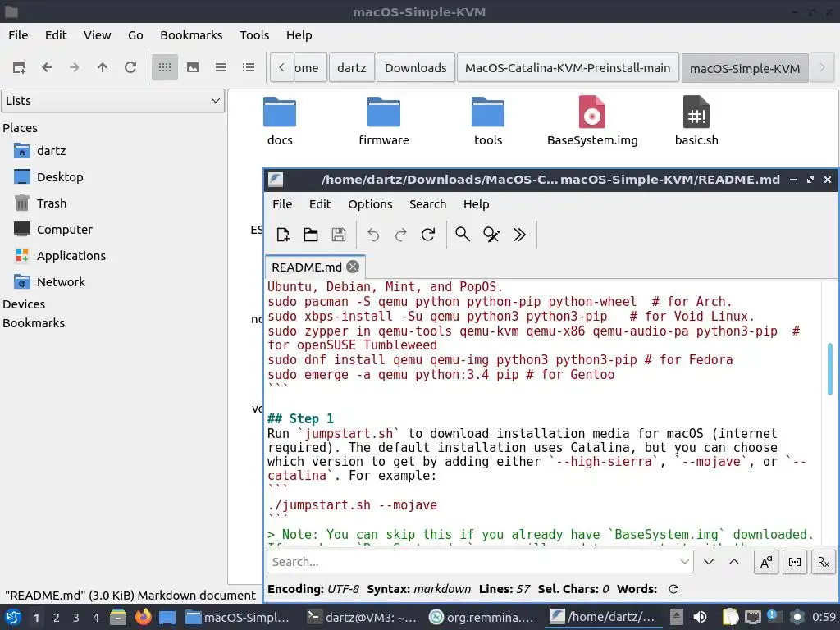The image size is (840, 630).
Task: Click the replace icon in editor toolbar
Action: tap(491, 235)
